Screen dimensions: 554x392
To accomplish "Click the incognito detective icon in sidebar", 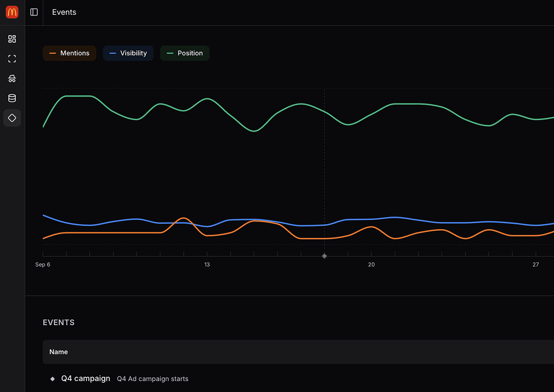I will coord(12,78).
